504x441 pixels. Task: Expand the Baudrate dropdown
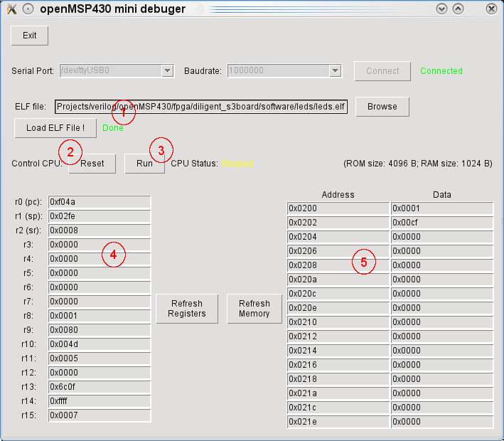point(336,71)
